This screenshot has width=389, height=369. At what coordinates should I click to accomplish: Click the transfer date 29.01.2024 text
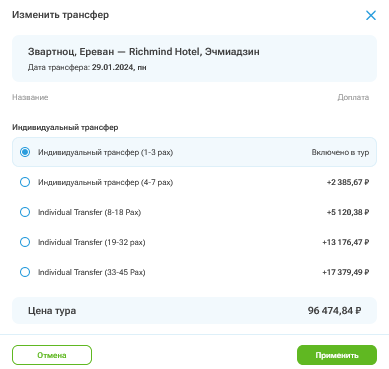point(114,67)
